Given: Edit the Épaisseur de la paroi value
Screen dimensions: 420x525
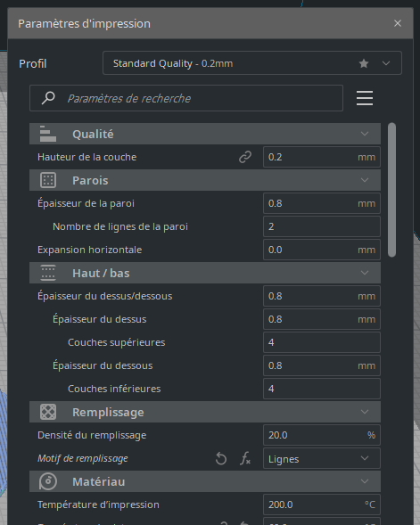Looking at the screenshot, I should pyautogui.click(x=322, y=203).
